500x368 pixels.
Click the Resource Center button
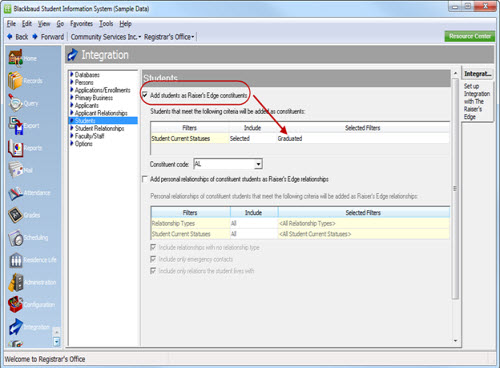tap(470, 36)
